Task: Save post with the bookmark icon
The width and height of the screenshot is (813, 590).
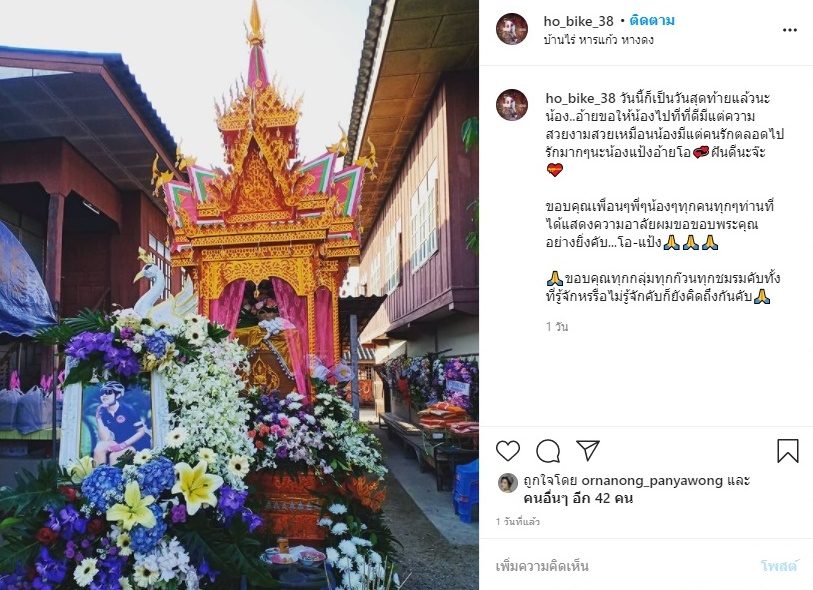Action: coord(787,451)
